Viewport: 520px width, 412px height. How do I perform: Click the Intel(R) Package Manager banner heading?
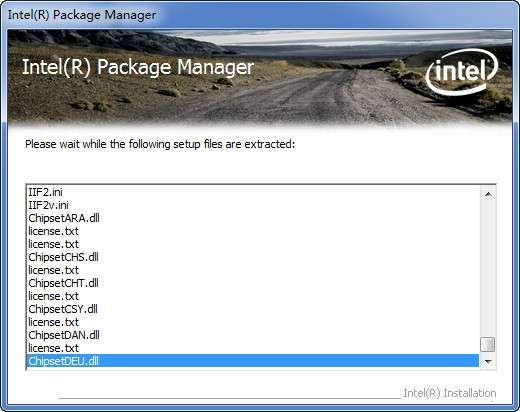click(x=138, y=68)
